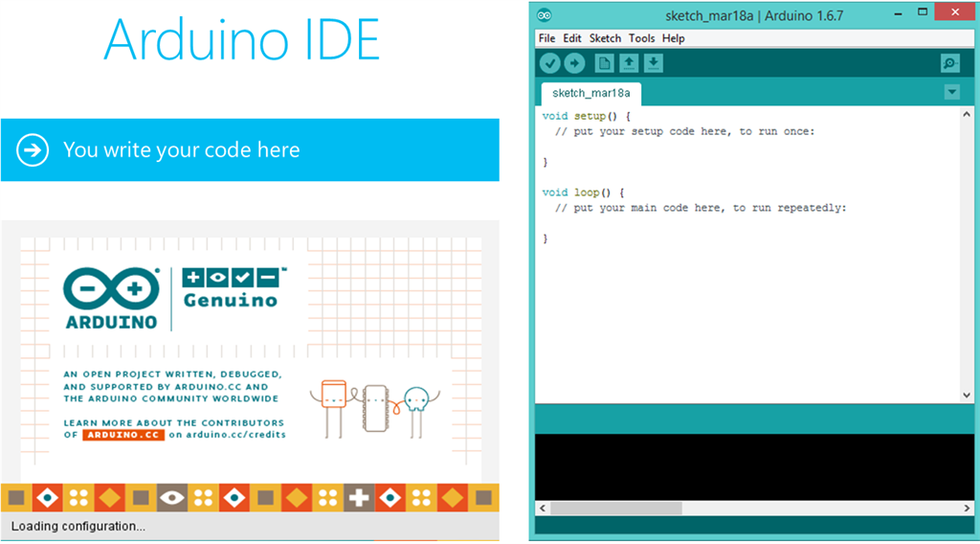Image resolution: width=980 pixels, height=544 pixels.
Task: Expand the tab options dropdown arrow
Action: tap(951, 92)
